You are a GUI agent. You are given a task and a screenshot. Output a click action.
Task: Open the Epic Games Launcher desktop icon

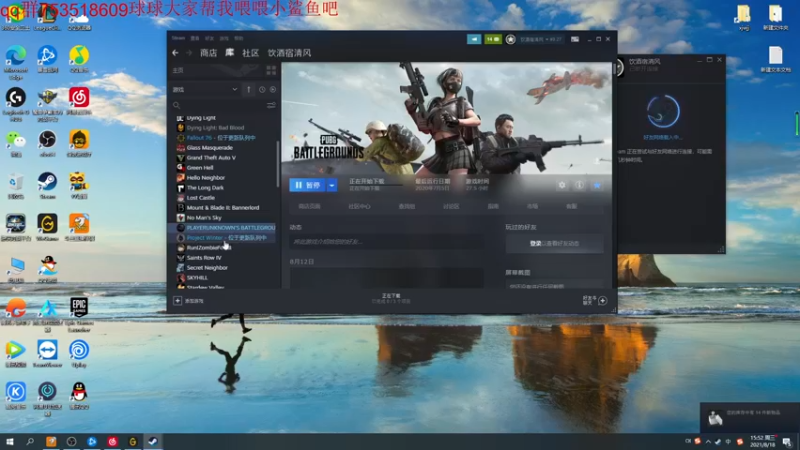(x=79, y=315)
